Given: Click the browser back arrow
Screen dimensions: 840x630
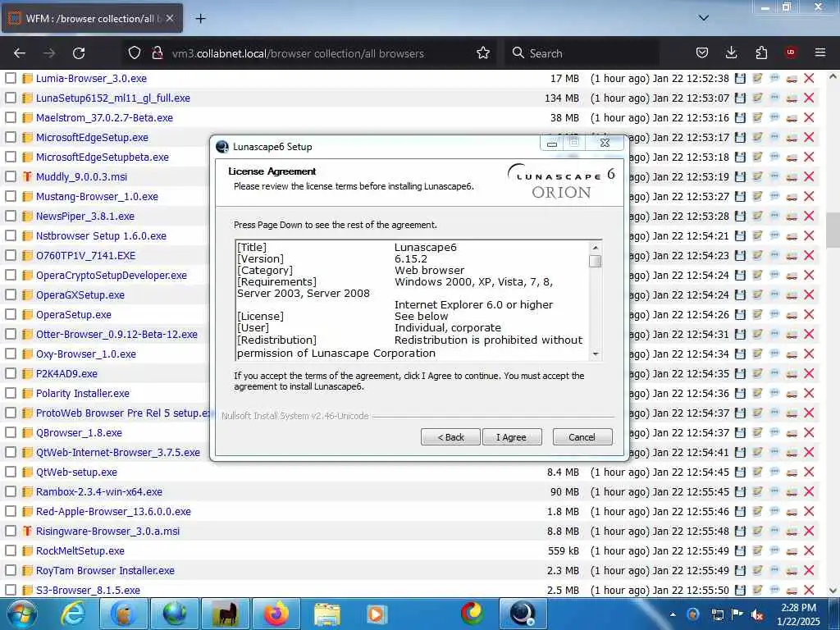Looking at the screenshot, I should [20, 53].
